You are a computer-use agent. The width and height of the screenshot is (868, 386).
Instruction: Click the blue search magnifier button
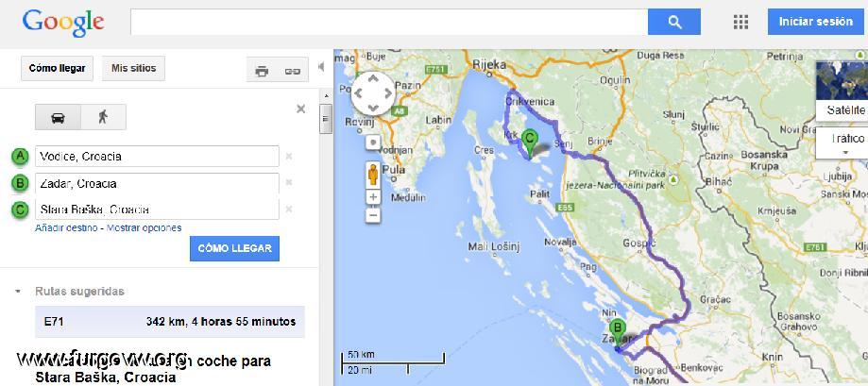click(673, 22)
